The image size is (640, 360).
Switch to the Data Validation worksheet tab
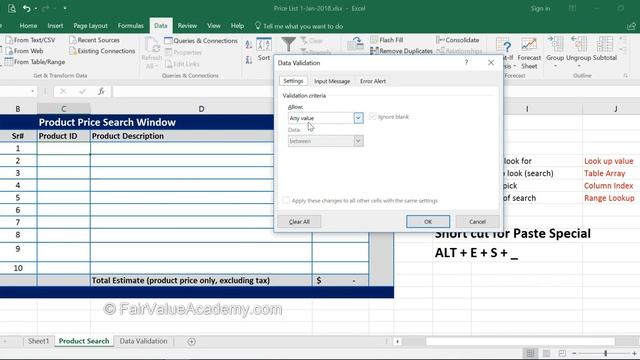point(143,341)
